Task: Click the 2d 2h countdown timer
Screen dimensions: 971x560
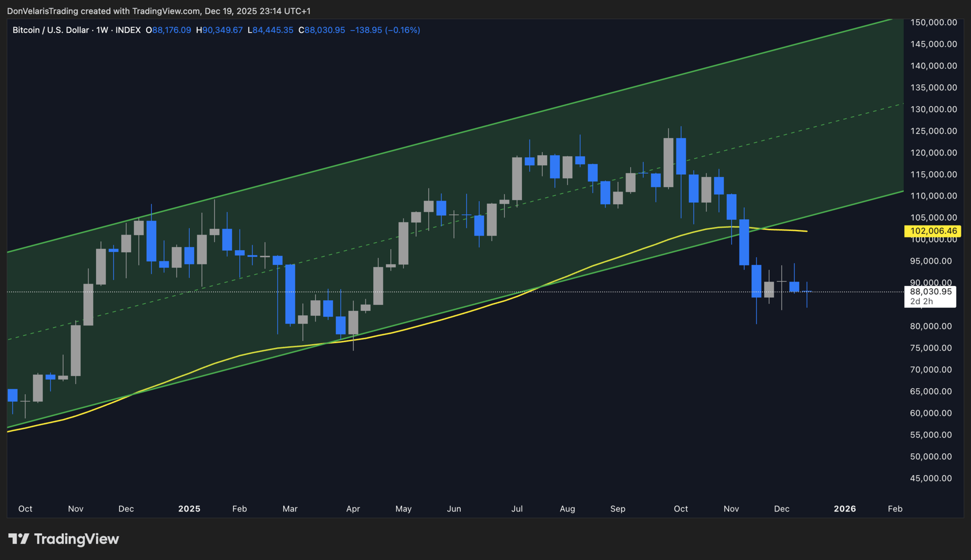Action: point(921,302)
